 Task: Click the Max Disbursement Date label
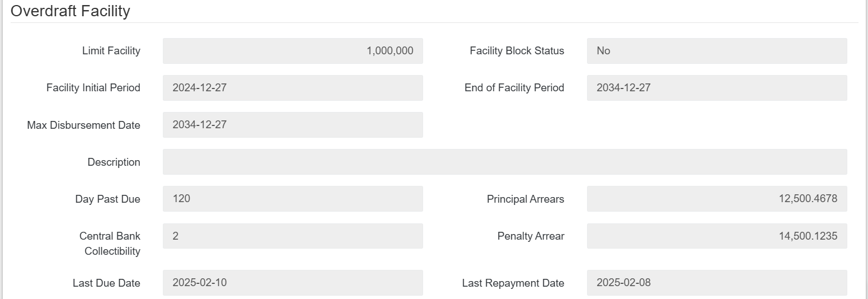pos(83,125)
